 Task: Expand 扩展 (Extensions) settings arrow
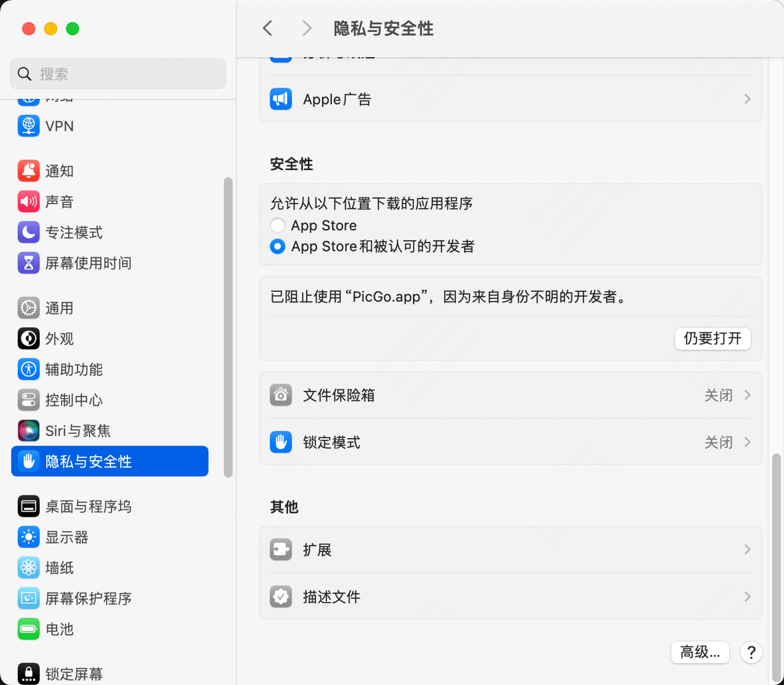coord(747,548)
